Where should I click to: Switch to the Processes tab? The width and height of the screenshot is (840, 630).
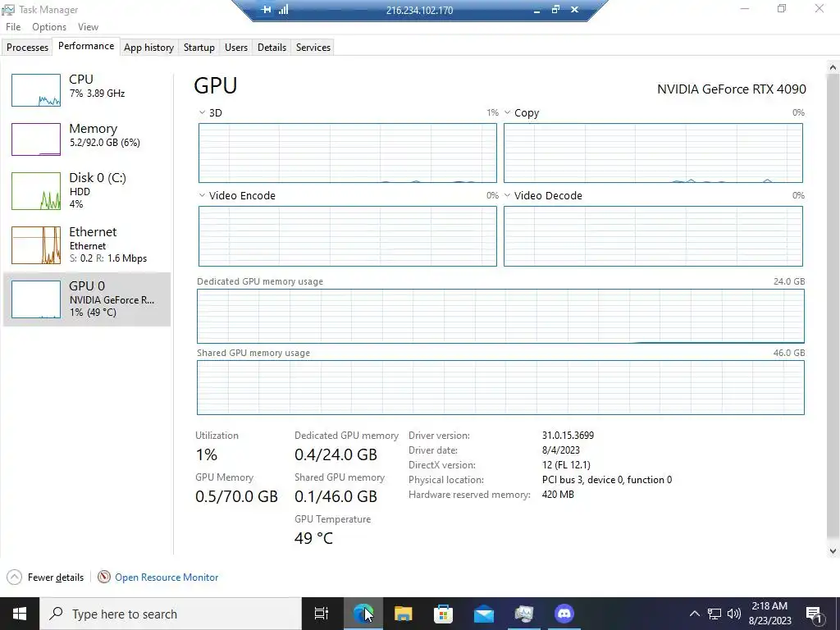27,47
